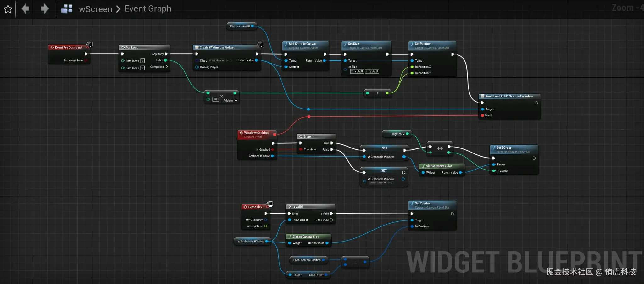
Task: Click the graph icon beside wScreen breadcrumb
Action: tap(67, 8)
